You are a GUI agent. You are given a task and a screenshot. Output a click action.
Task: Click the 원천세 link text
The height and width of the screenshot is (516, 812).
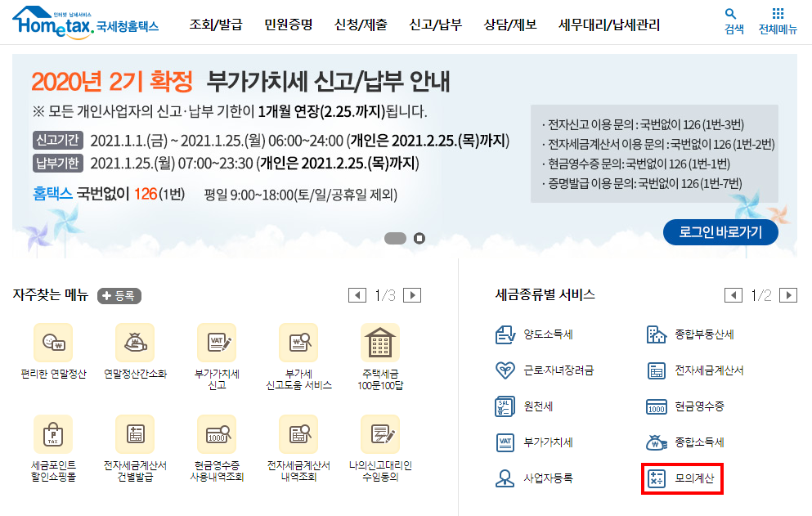[x=538, y=406]
